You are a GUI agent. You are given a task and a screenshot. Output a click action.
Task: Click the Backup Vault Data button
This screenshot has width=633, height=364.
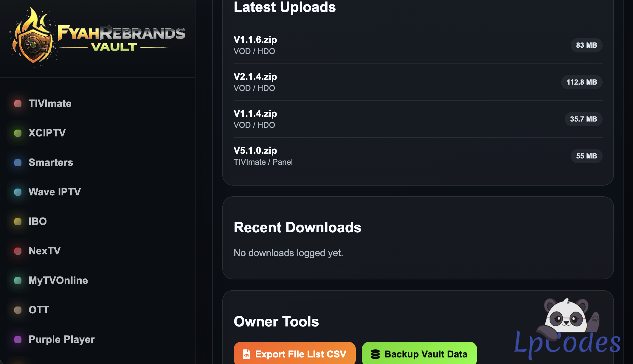click(419, 353)
